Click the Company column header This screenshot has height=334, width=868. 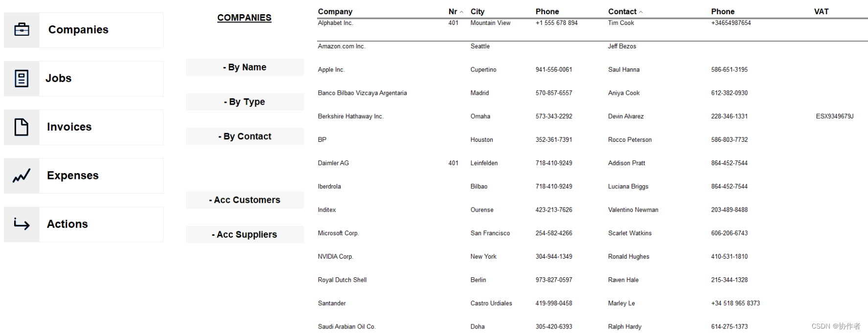point(335,12)
